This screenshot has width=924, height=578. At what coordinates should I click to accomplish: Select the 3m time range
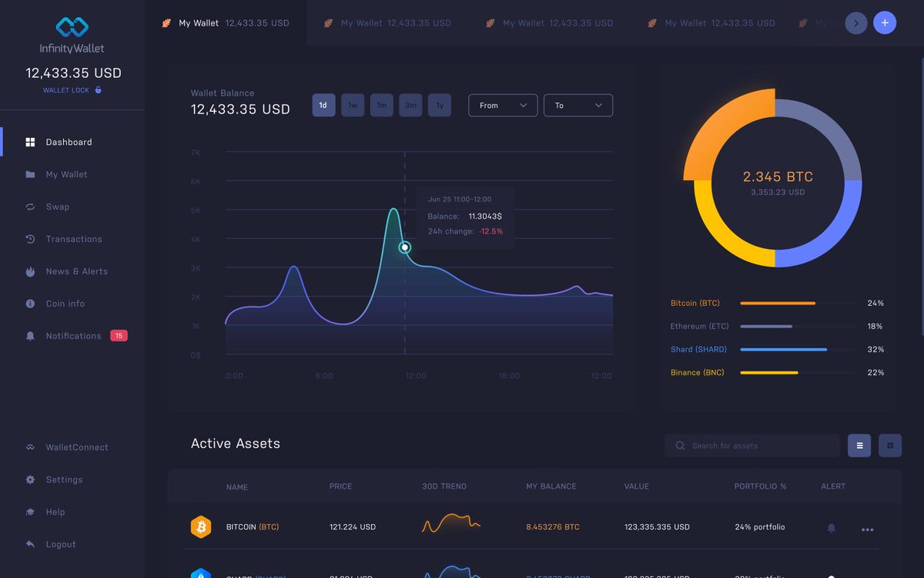(x=410, y=105)
